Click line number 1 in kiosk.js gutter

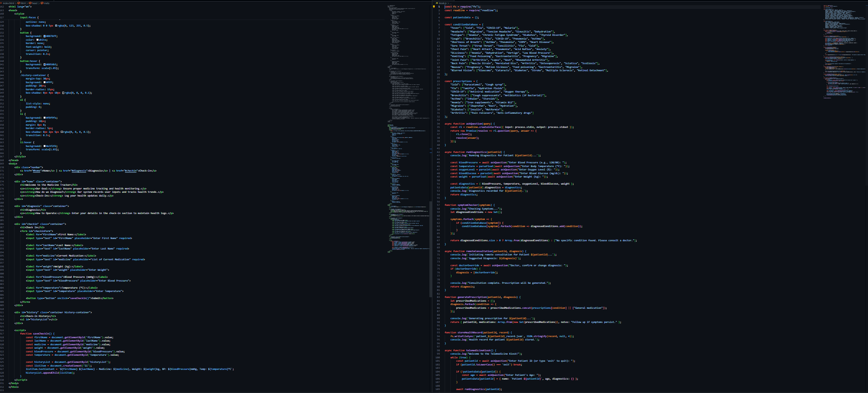[x=439, y=7]
